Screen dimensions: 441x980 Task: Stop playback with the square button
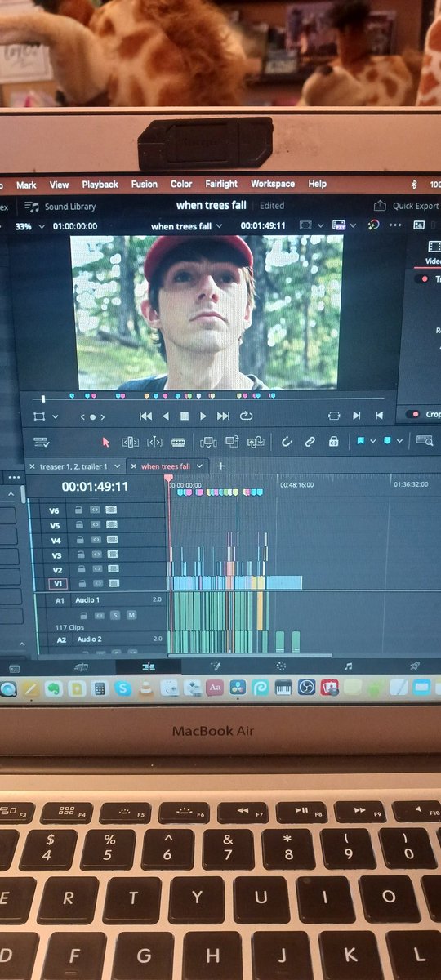185,416
